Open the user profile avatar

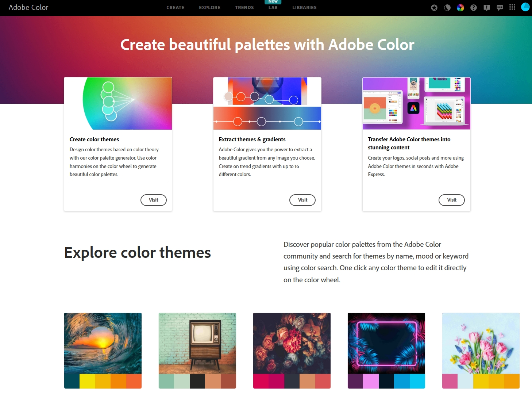525,7
